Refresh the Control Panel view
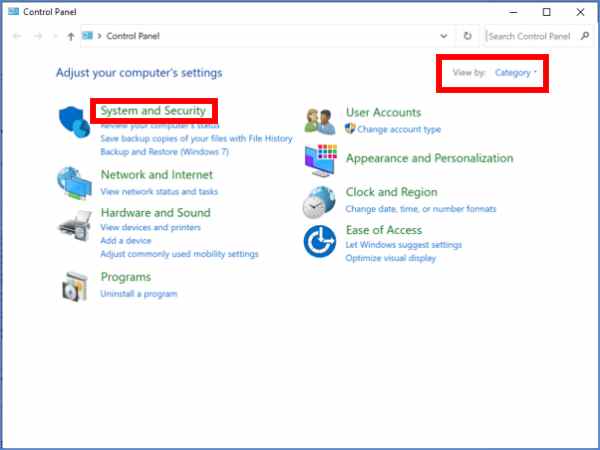Image resolution: width=600 pixels, height=450 pixels. (x=467, y=36)
